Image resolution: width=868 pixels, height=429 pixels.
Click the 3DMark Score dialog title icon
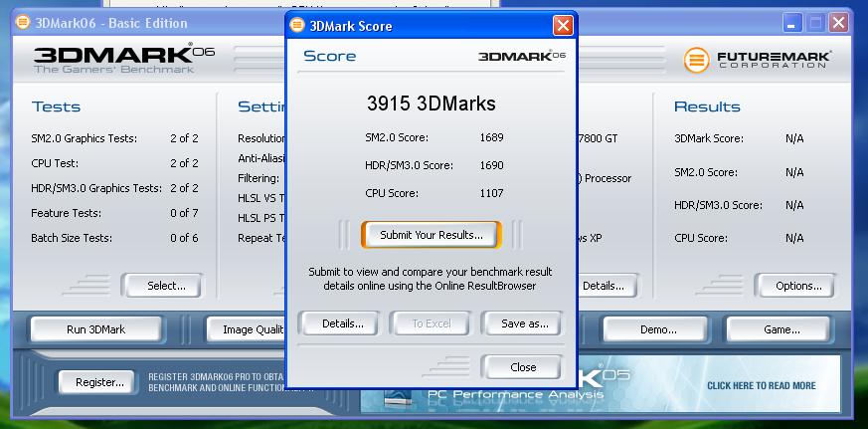point(297,26)
